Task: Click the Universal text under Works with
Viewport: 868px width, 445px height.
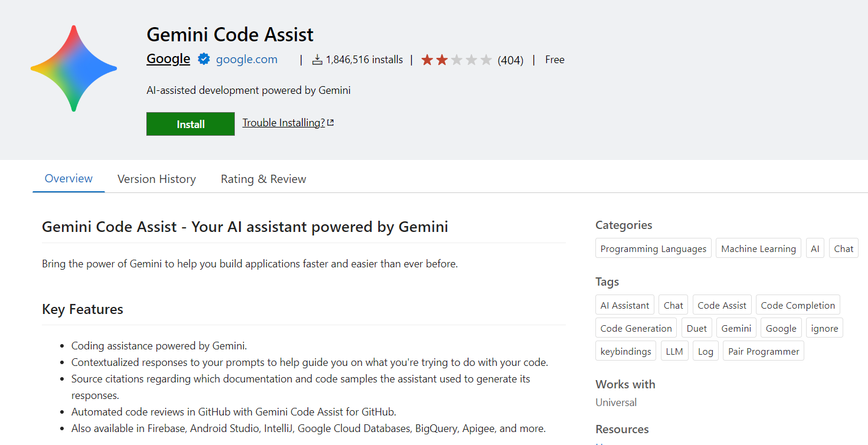Action: coord(616,403)
